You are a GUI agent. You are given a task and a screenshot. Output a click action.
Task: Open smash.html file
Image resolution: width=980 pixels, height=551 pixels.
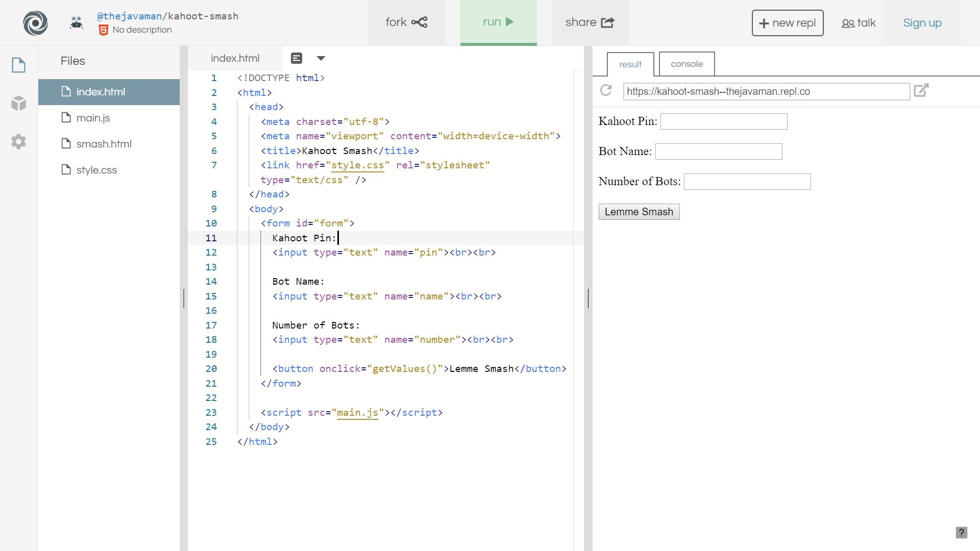click(x=109, y=144)
